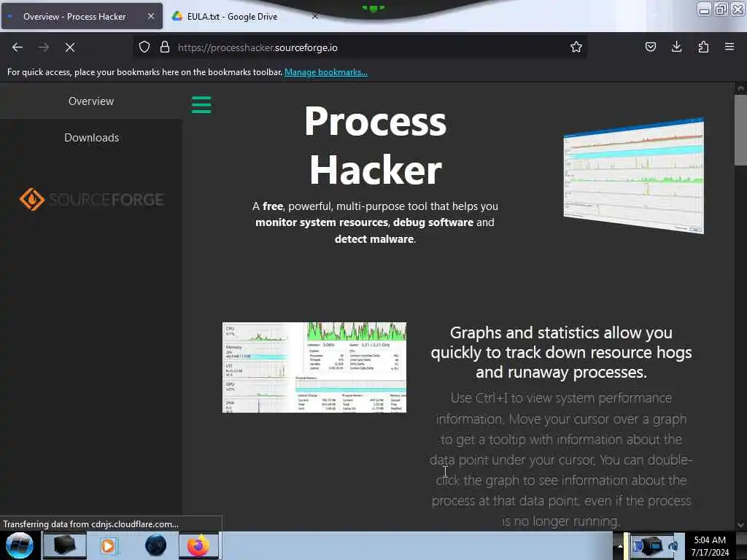Click the 'detect malware' bold text
This screenshot has width=747, height=560.
pyautogui.click(x=374, y=239)
